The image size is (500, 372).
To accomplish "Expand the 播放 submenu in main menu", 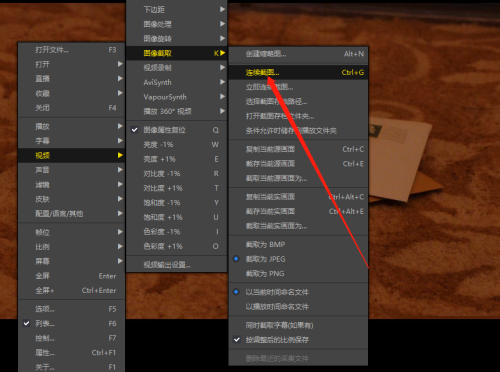I will [71, 126].
